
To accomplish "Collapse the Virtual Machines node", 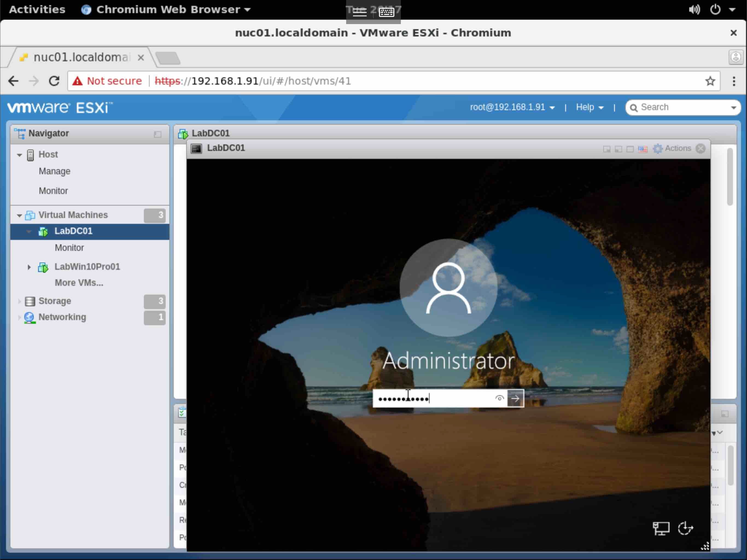I will [x=19, y=215].
